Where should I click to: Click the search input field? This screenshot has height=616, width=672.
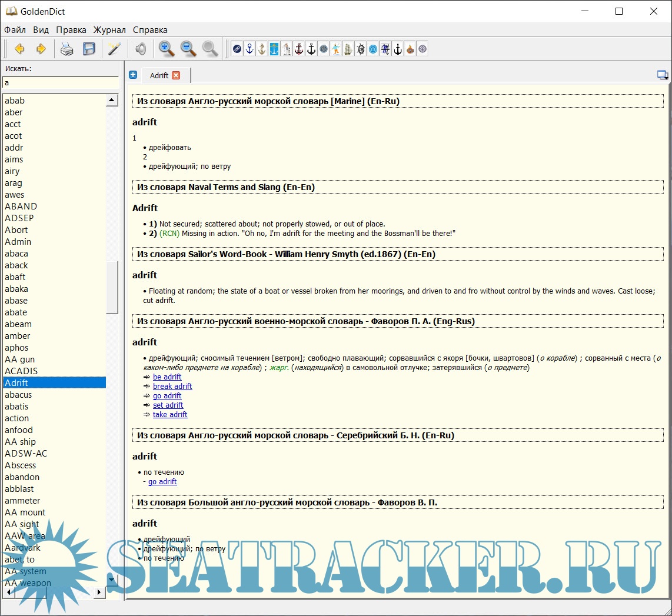pyautogui.click(x=61, y=83)
